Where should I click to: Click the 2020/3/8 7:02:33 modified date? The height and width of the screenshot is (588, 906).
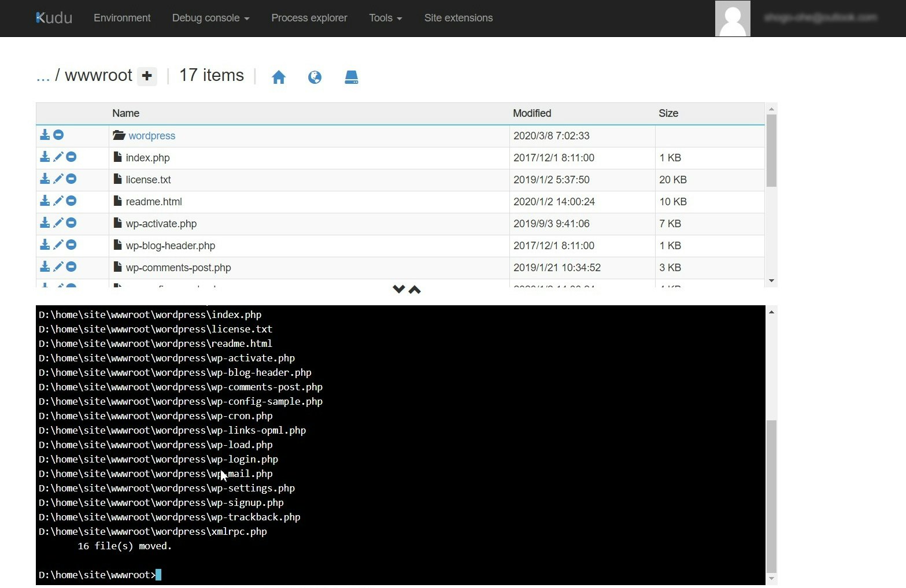coord(552,136)
